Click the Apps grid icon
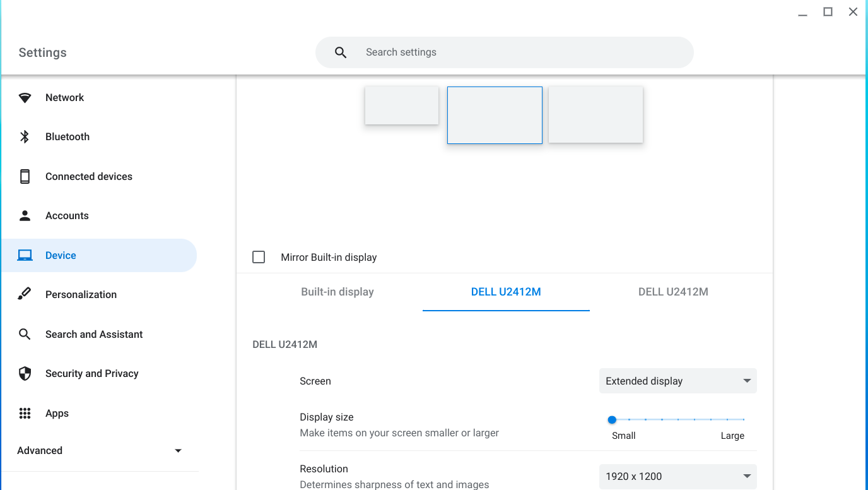The image size is (868, 490). pyautogui.click(x=25, y=413)
